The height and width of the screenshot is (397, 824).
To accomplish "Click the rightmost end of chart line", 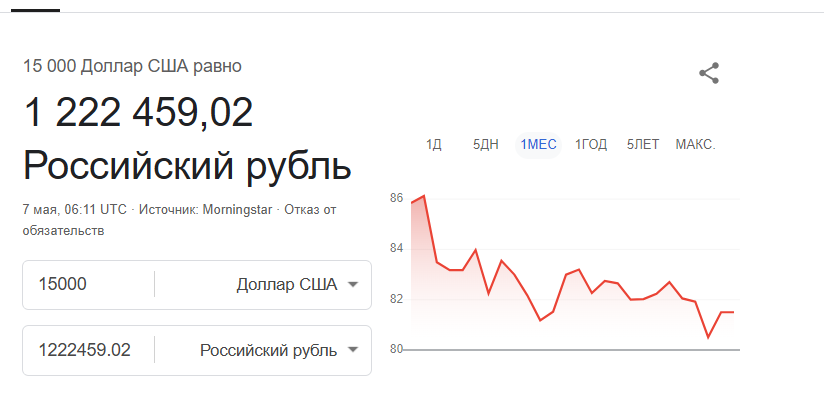I will pyautogui.click(x=733, y=312).
